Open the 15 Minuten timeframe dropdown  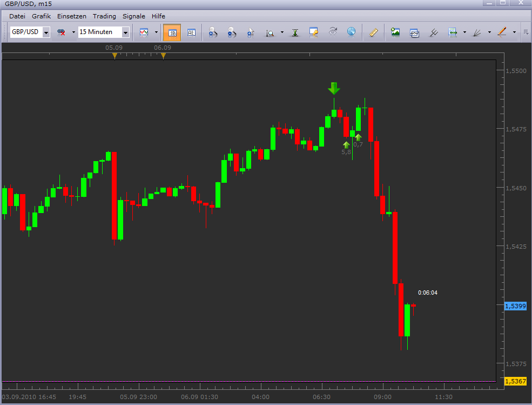pos(125,32)
